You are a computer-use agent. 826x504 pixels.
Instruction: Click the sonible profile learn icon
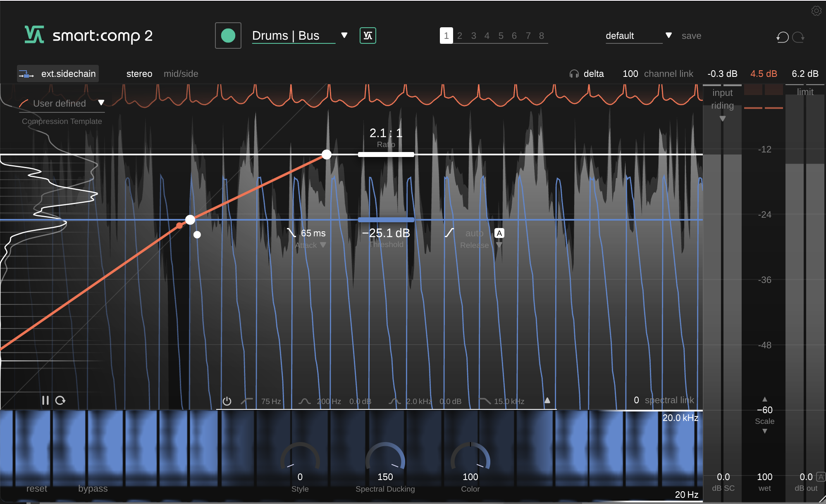pyautogui.click(x=368, y=36)
